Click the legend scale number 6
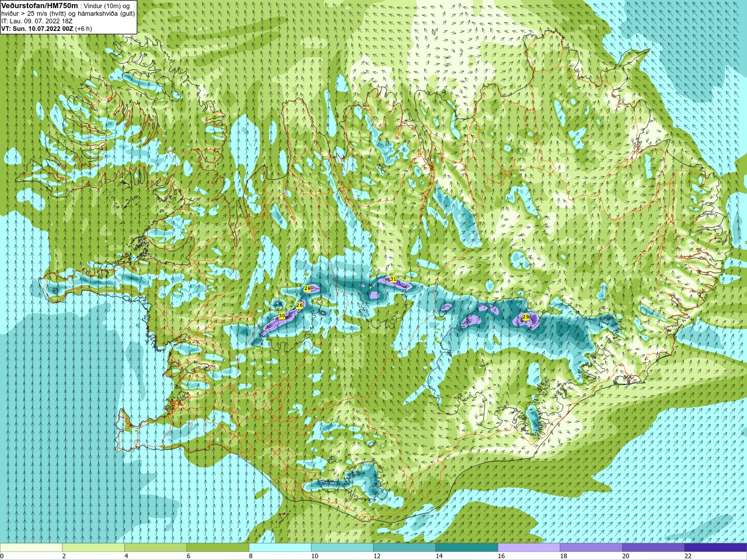 (x=189, y=556)
